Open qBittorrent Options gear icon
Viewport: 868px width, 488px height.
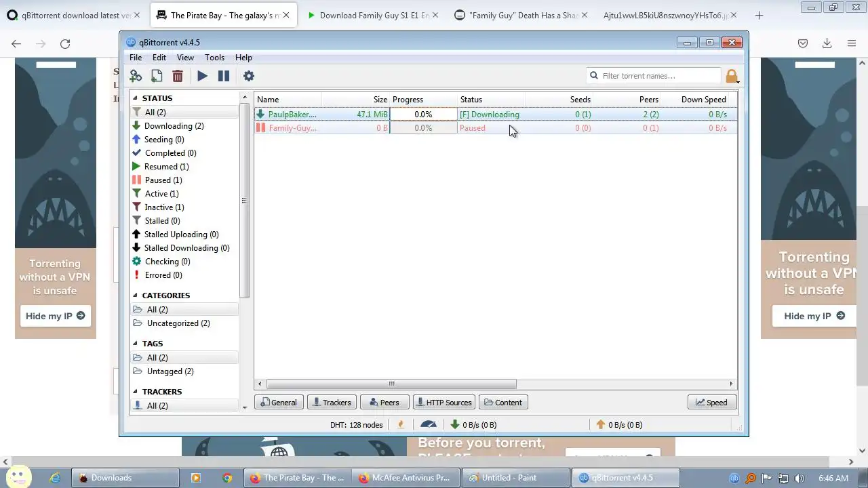coord(249,76)
